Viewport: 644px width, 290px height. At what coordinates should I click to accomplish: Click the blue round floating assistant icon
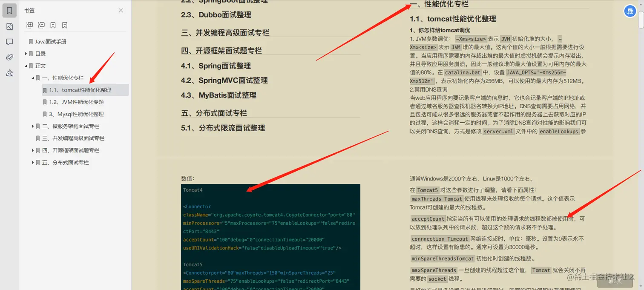tap(630, 12)
